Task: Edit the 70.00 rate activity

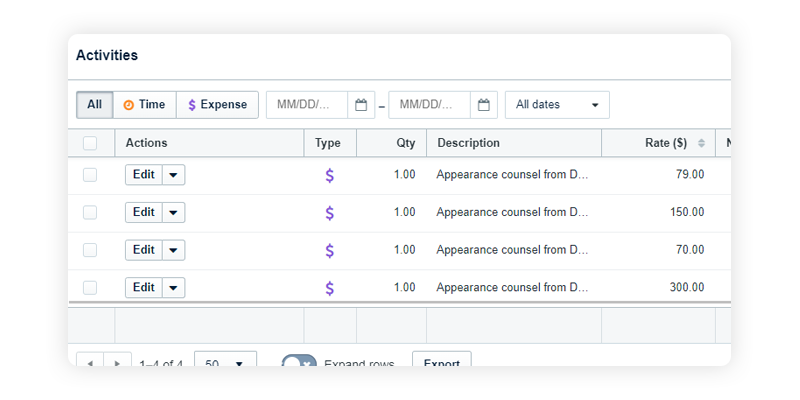Action: tap(144, 250)
